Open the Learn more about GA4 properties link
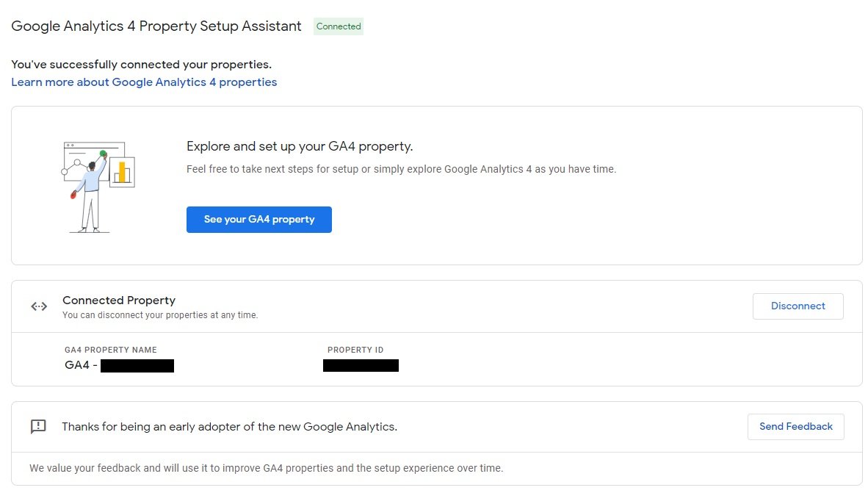 pyautogui.click(x=144, y=82)
